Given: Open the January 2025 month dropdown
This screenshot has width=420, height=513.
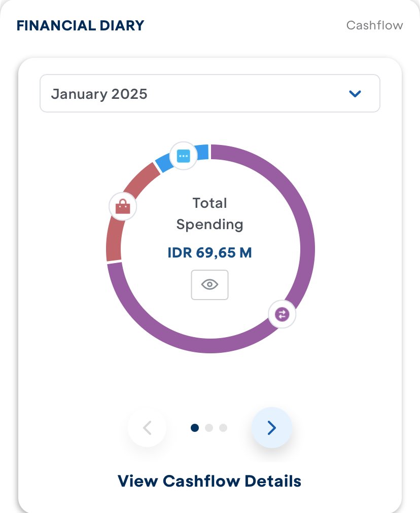Looking at the screenshot, I should click(x=210, y=94).
